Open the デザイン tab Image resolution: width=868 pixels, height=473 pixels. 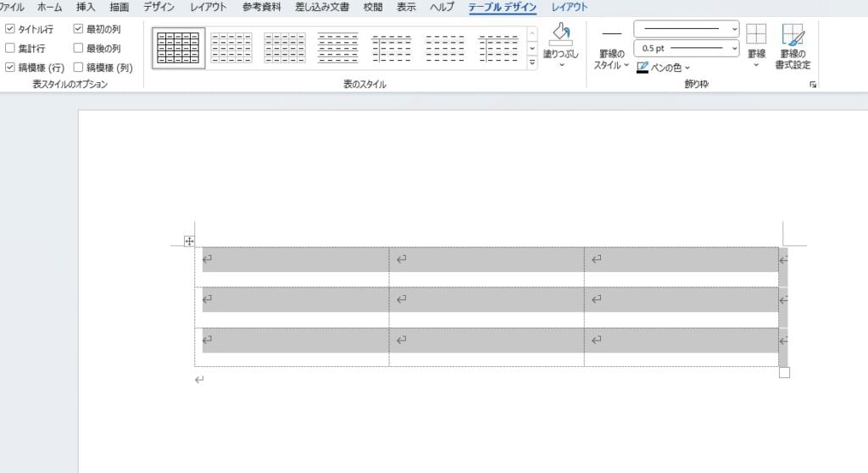(x=159, y=7)
